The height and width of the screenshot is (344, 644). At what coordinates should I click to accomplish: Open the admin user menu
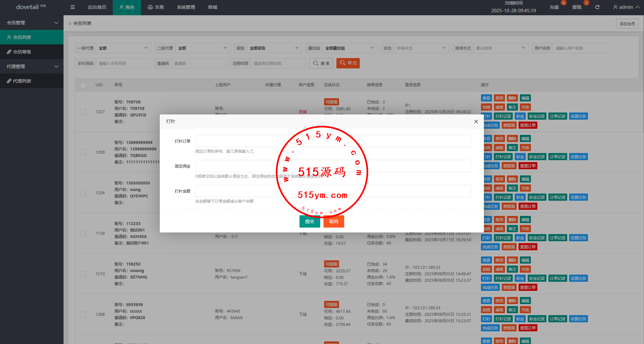pos(626,7)
